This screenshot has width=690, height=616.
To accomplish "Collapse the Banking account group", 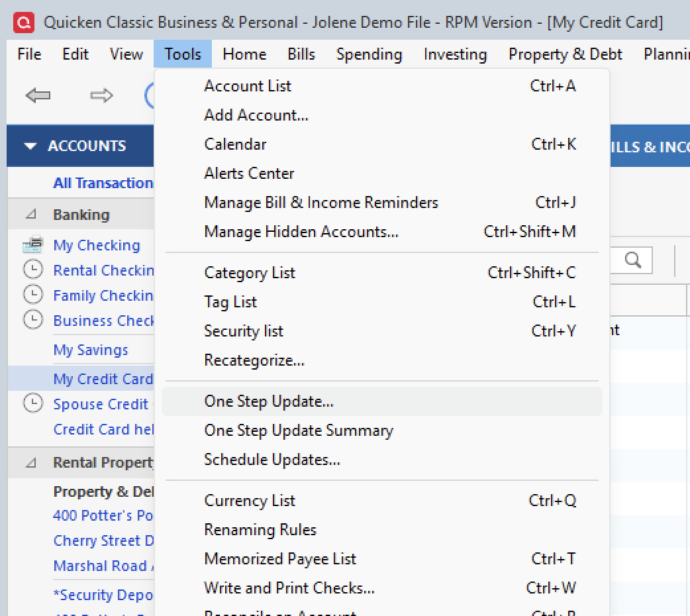I will (x=31, y=215).
